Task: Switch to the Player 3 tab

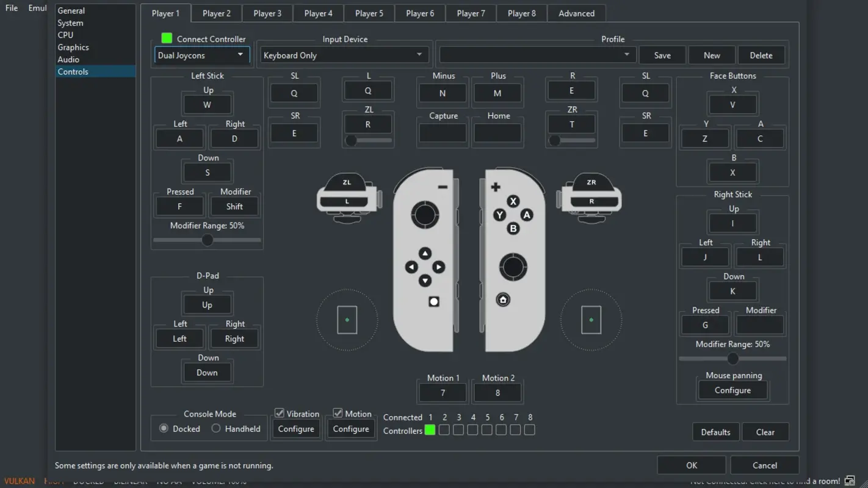Action: pos(267,13)
